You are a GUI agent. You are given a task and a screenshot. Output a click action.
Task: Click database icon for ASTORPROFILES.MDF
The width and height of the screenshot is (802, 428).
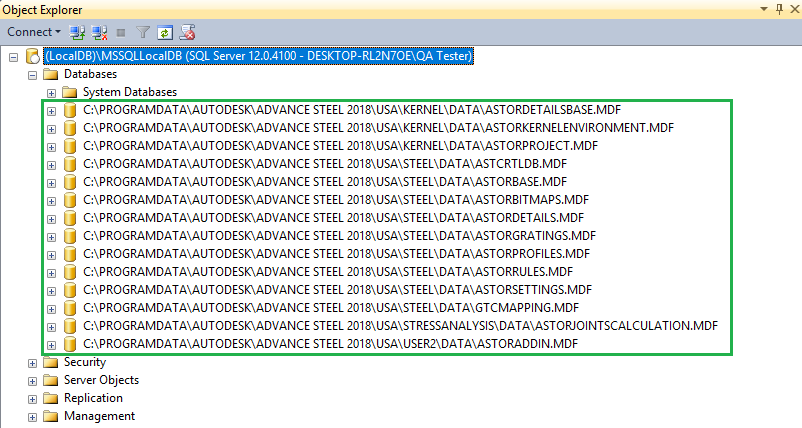click(x=70, y=254)
